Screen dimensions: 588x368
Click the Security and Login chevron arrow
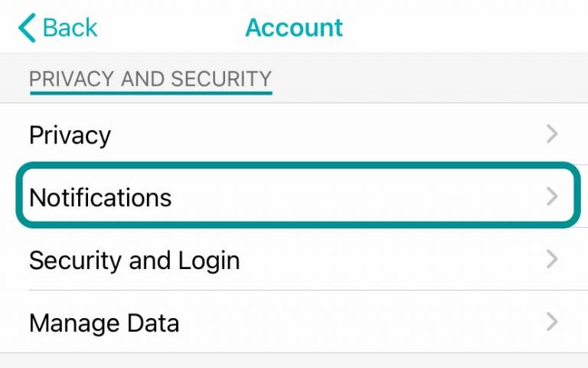pos(552,260)
